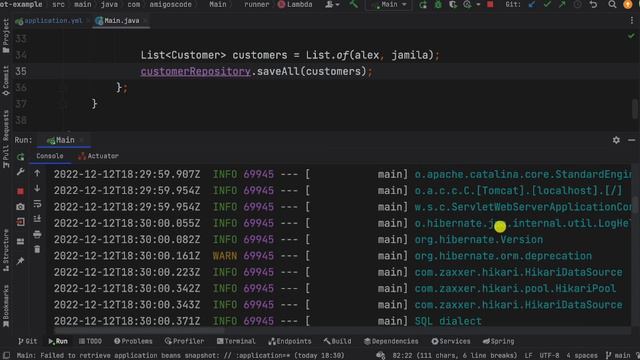This screenshot has width=640, height=360.
Task: Click LF line separator in status bar
Action: click(528, 356)
